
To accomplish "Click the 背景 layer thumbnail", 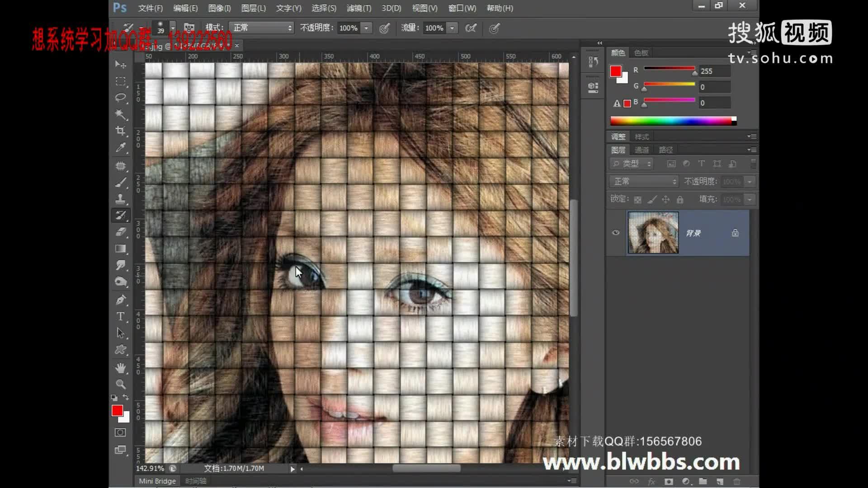I will [653, 233].
